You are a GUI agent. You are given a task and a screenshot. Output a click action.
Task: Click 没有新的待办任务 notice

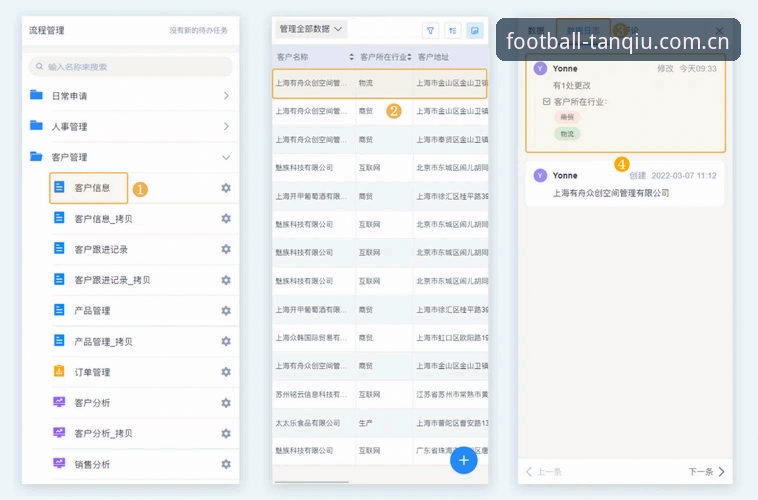pyautogui.click(x=198, y=30)
